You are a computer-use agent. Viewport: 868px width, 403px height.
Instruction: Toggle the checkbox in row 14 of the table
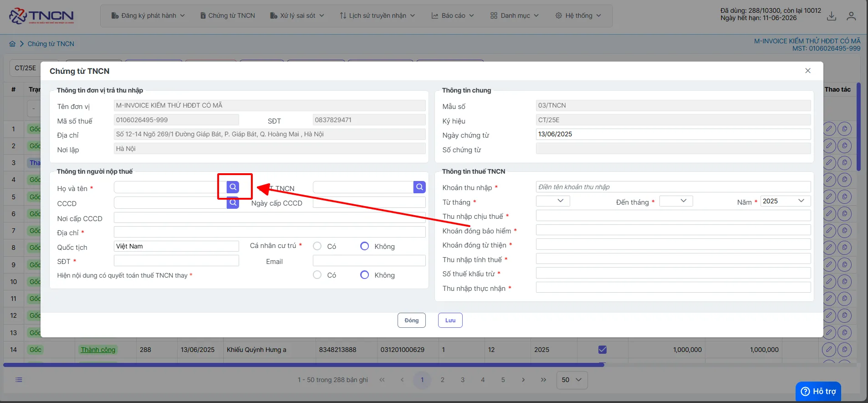[602, 350]
